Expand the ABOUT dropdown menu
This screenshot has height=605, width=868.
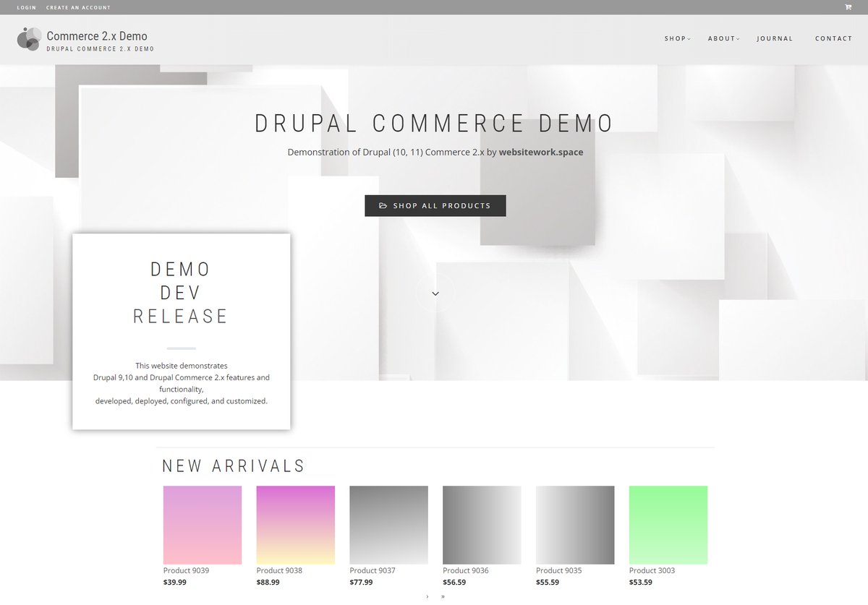pos(723,38)
